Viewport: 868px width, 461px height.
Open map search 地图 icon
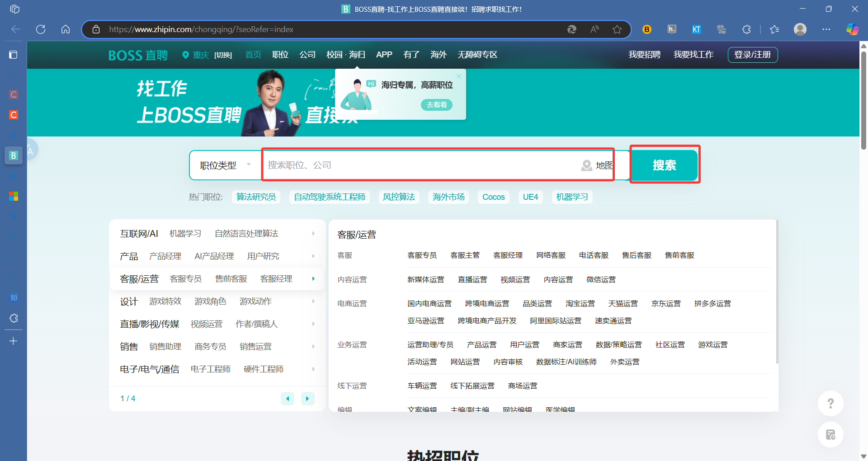[597, 165]
